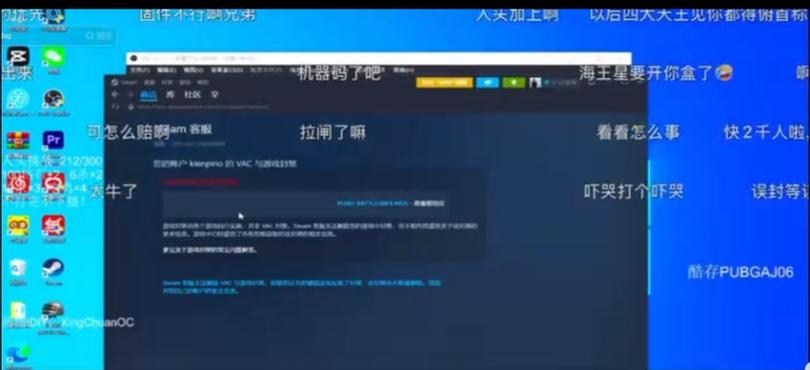Open the green notifications button in Steam

tap(513, 82)
